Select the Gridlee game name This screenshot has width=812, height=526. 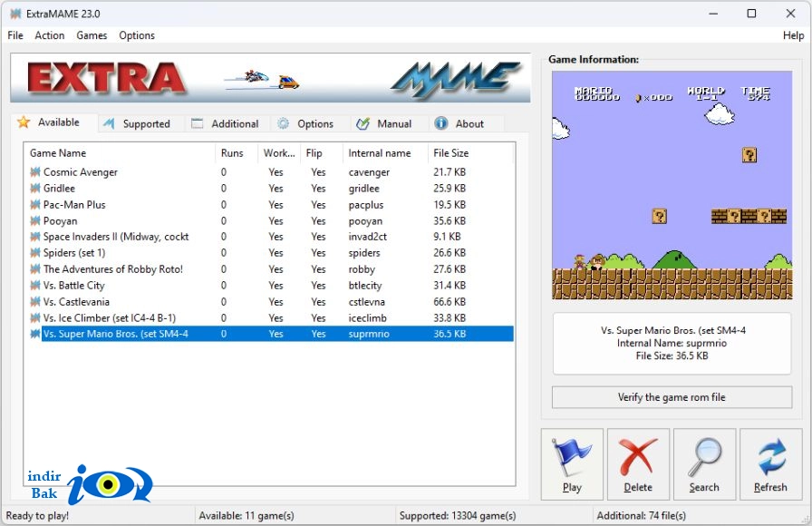(x=59, y=188)
